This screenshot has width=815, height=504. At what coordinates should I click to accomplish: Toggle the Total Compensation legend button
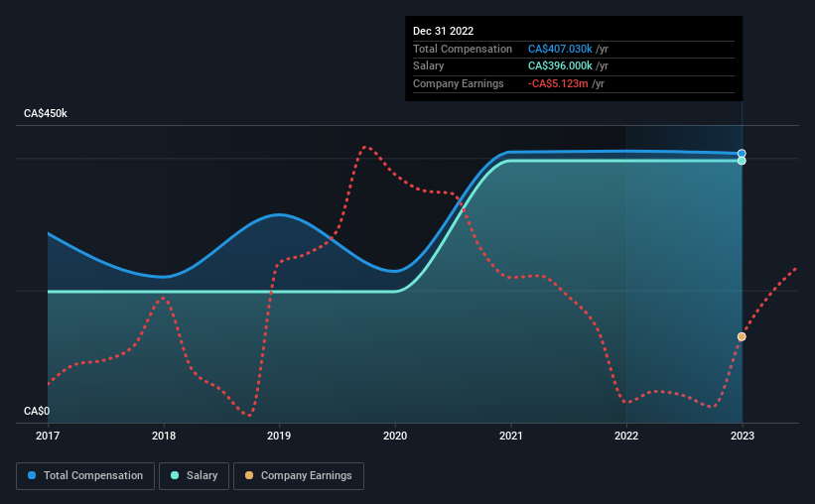pos(85,476)
